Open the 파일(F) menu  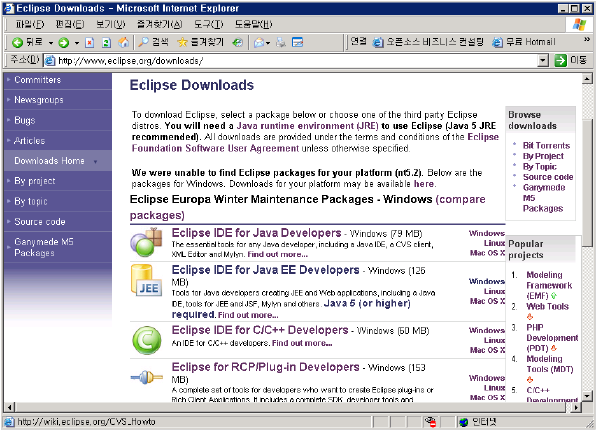(x=30, y=25)
